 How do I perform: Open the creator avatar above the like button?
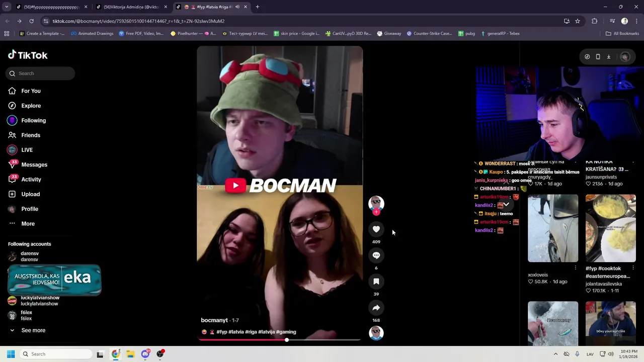[376, 203]
